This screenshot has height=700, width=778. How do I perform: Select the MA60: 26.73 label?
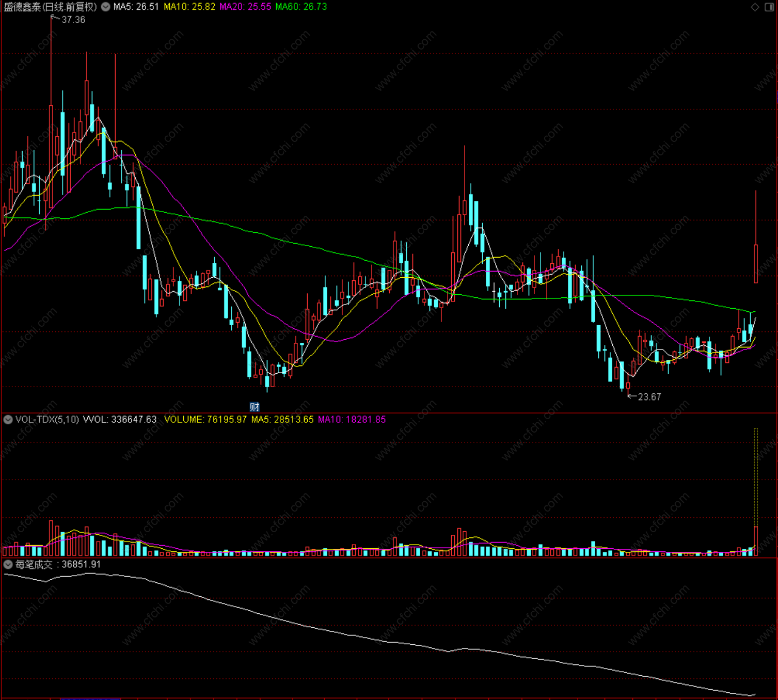click(x=301, y=7)
